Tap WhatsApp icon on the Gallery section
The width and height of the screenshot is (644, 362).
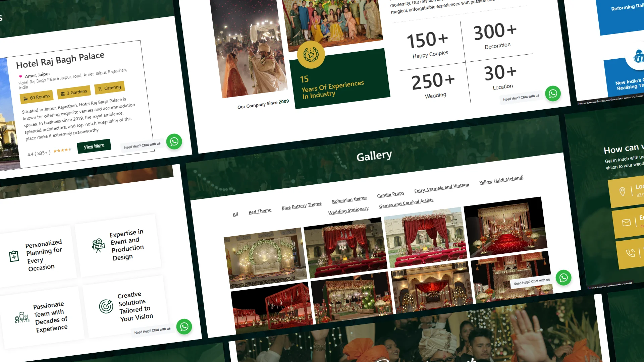pos(563,278)
